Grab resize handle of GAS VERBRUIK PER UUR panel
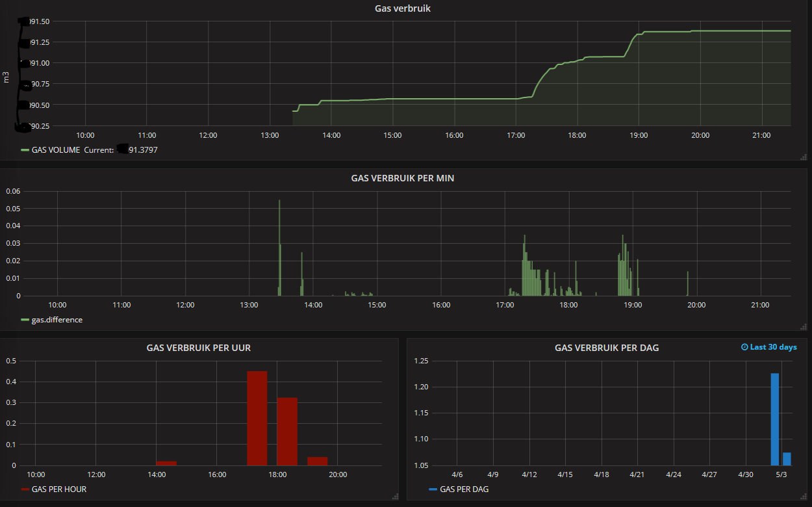This screenshot has width=812, height=507. point(395,497)
